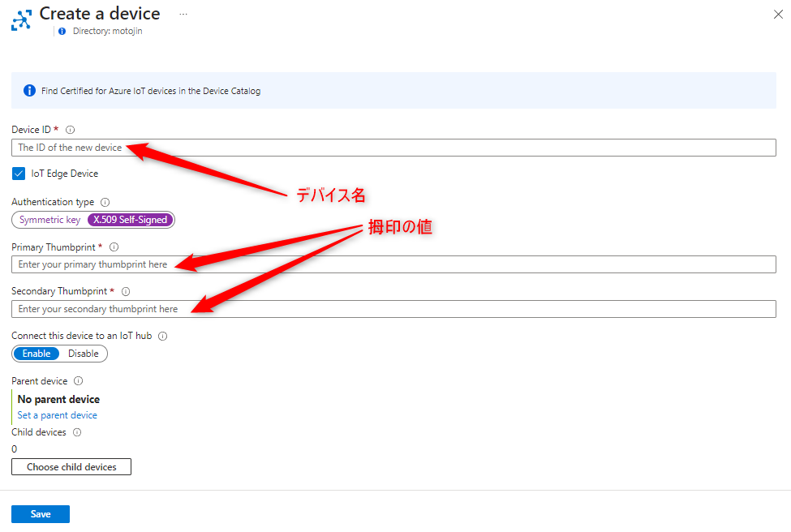Show Primary Thumbprint info icon
Viewport: 791px width, 532px height.
114,247
